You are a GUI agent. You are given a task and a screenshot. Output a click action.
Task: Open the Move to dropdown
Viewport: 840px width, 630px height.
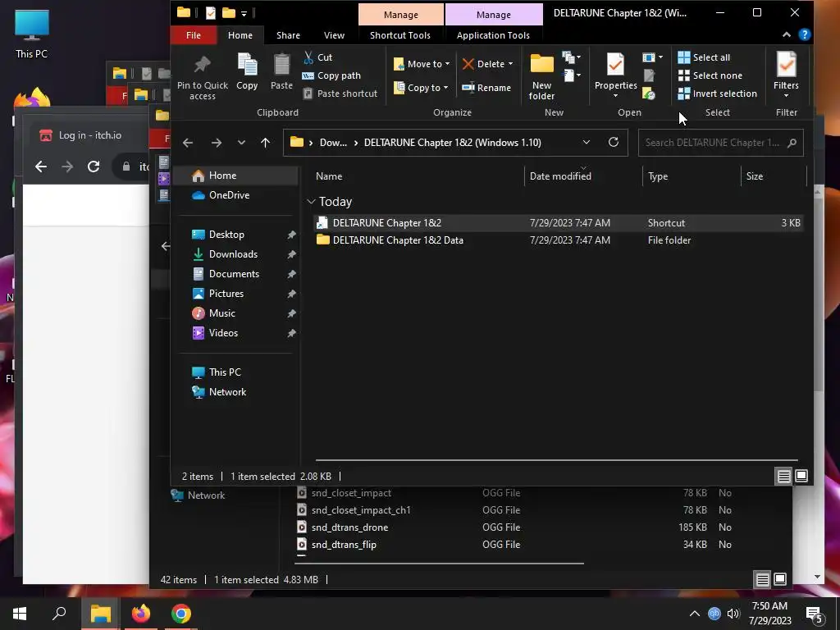coord(421,64)
